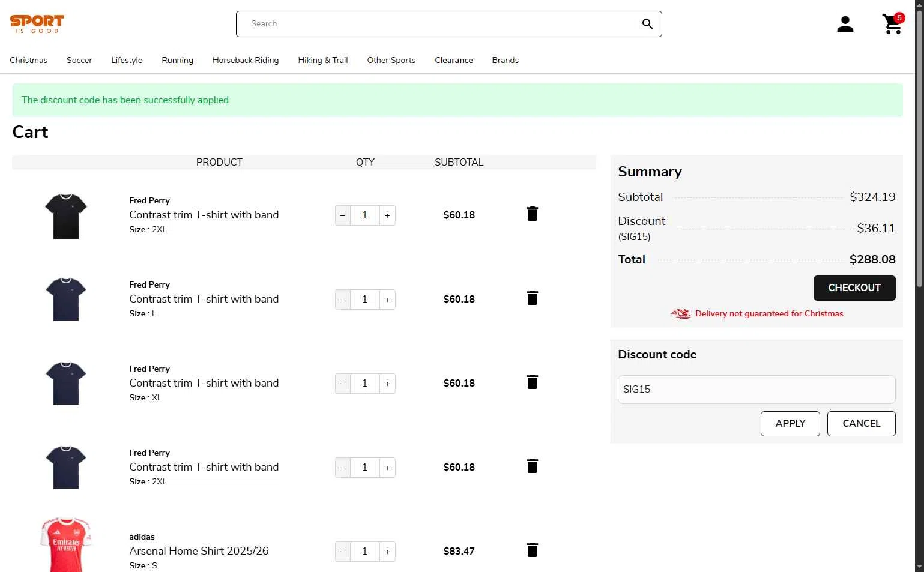Open the shopping cart icon
The image size is (924, 572).
tap(893, 24)
